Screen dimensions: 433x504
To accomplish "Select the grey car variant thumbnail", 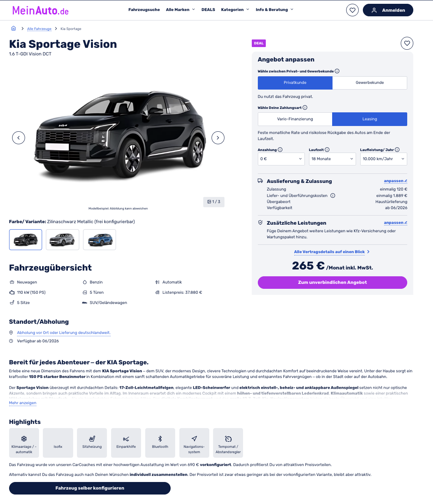I will pos(63,240).
